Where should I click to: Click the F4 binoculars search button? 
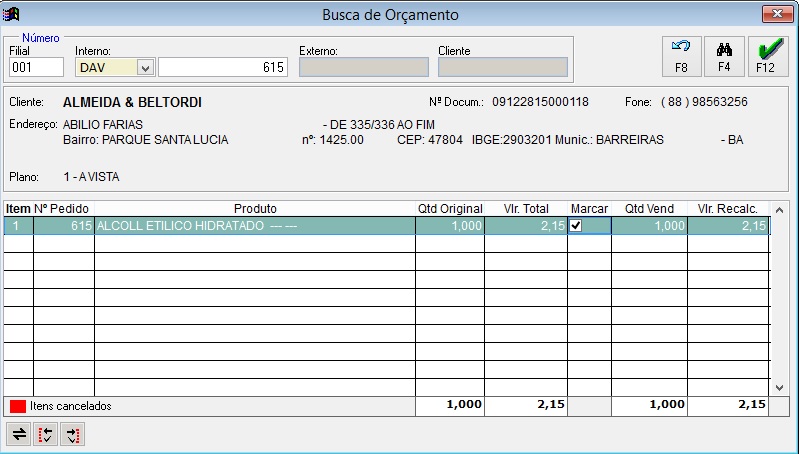point(724,57)
